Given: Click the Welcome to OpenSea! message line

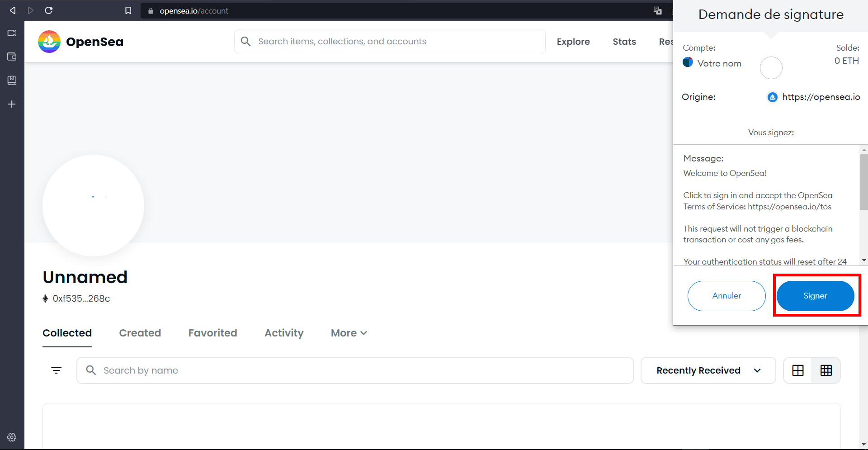Looking at the screenshot, I should pos(725,173).
